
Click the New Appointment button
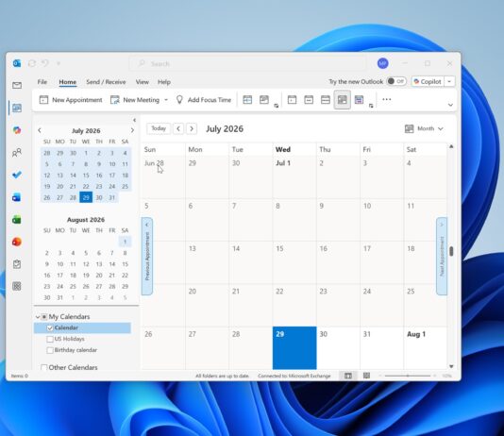(x=71, y=100)
